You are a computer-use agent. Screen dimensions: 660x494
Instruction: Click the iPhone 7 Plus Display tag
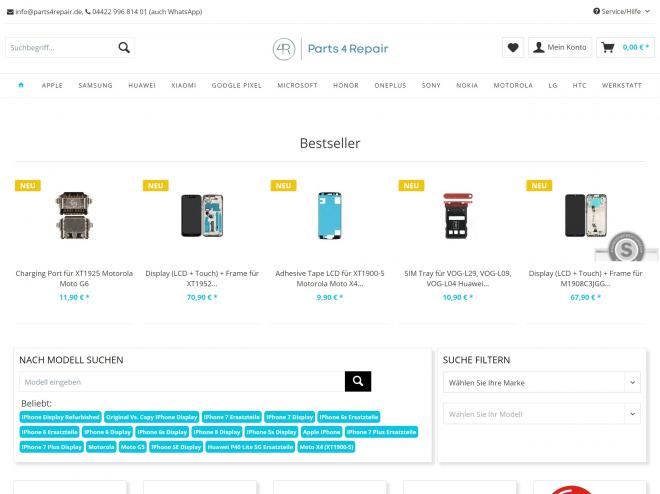tap(52, 447)
